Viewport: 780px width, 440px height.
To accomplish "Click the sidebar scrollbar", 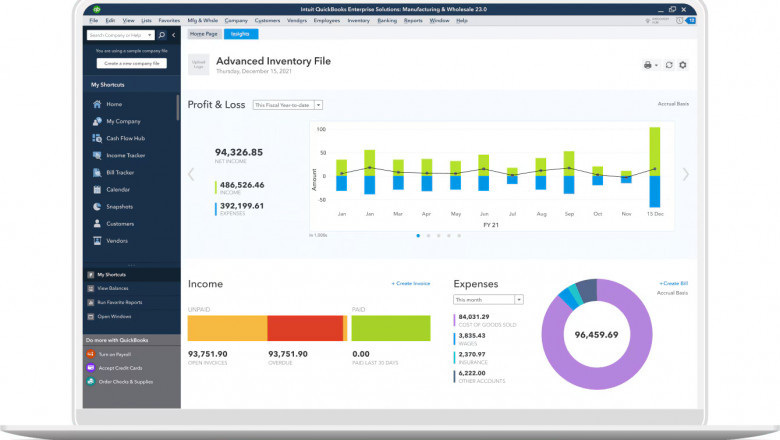I will pyautogui.click(x=178, y=107).
